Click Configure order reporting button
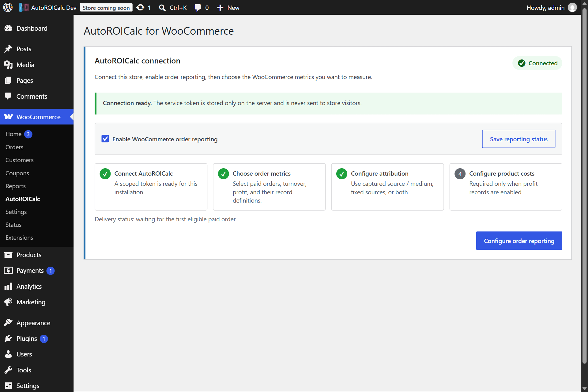 [x=519, y=241]
